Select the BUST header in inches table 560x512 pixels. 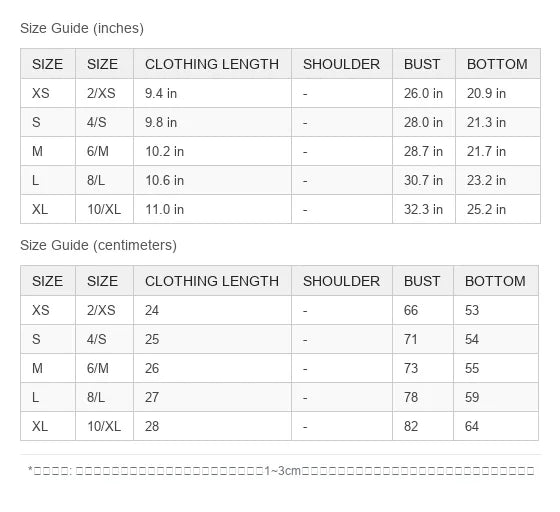pyautogui.click(x=422, y=64)
